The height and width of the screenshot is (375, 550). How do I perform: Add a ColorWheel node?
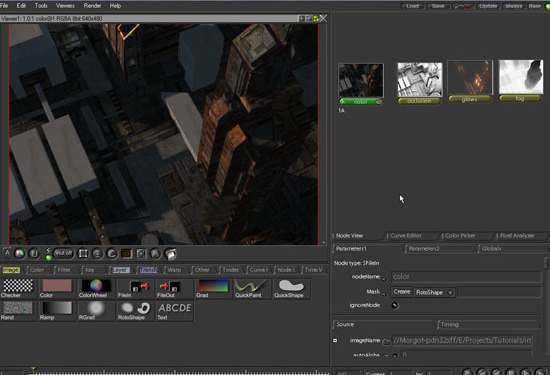pos(95,288)
